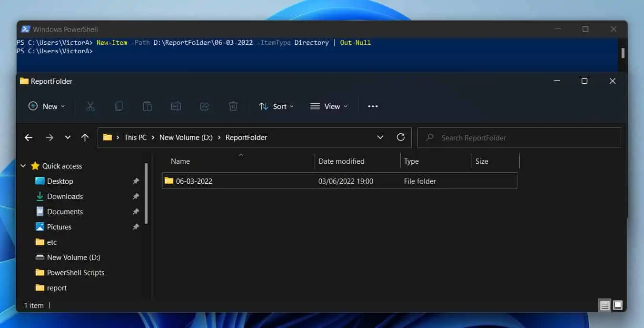Screen dimensions: 644x328
Task: Select the report folder in sidebar
Action: [57, 288]
